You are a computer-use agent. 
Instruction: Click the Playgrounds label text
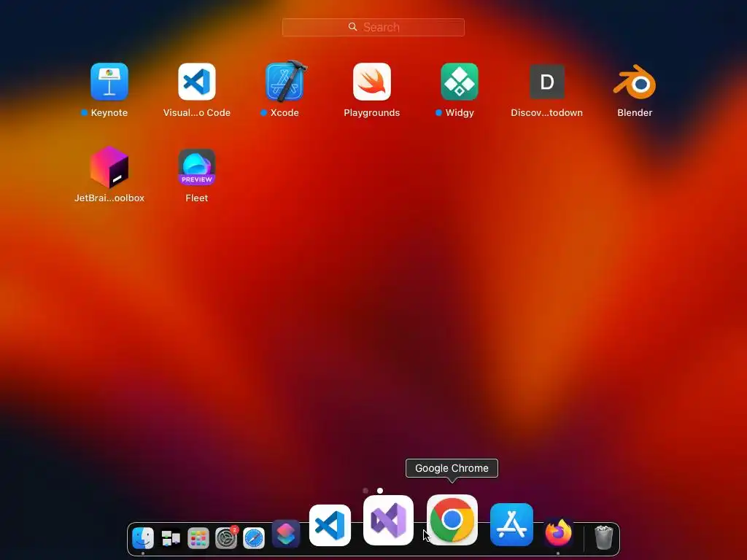(x=371, y=113)
